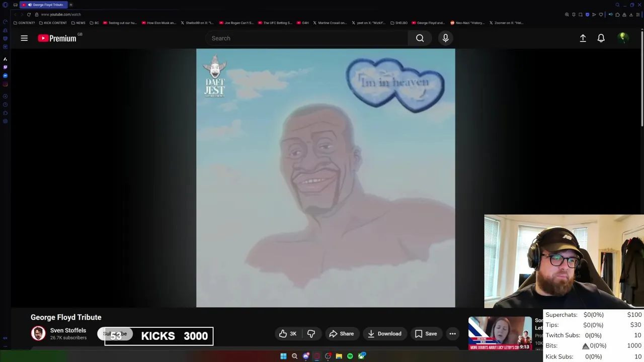The width and height of the screenshot is (644, 362).
Task: Open Spotify from the taskbar
Action: 350,356
